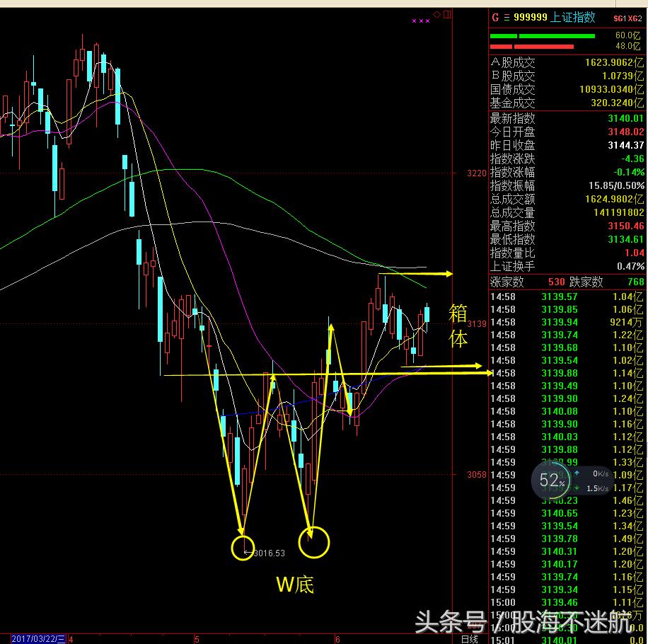Click the red G icon in the quote header
648x644 pixels.
click(495, 18)
